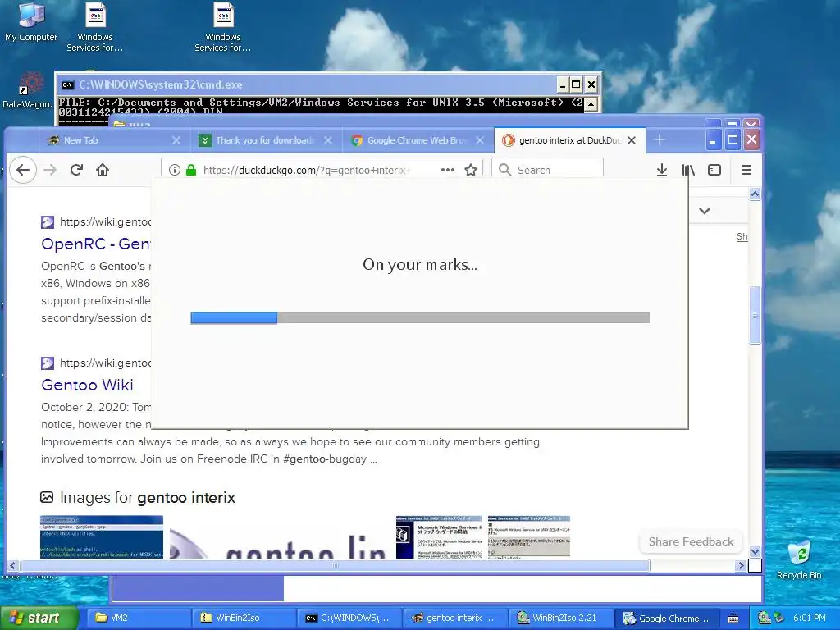
Task: Switch to WinBin2Iso 2.21 taskbar button
Action: [x=561, y=618]
